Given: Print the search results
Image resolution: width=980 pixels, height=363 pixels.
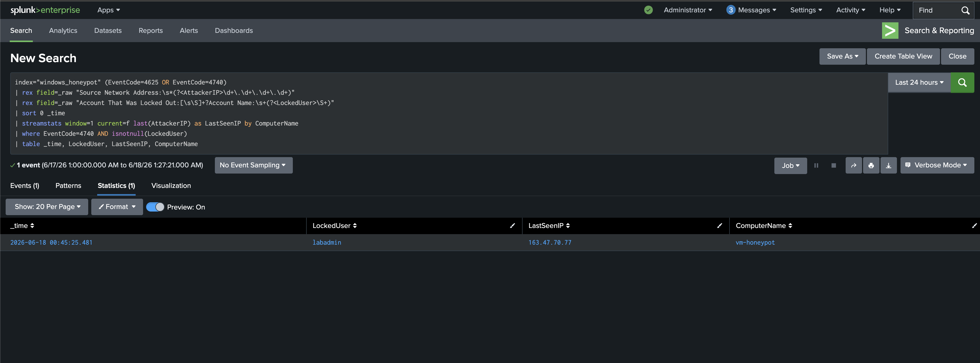Looking at the screenshot, I should point(871,165).
